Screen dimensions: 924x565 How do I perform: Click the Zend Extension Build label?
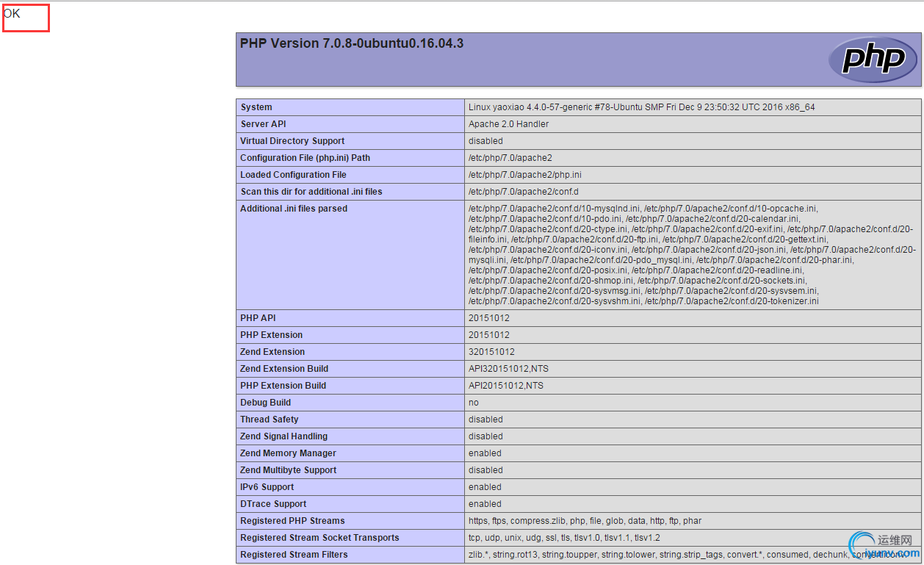pyautogui.click(x=284, y=369)
